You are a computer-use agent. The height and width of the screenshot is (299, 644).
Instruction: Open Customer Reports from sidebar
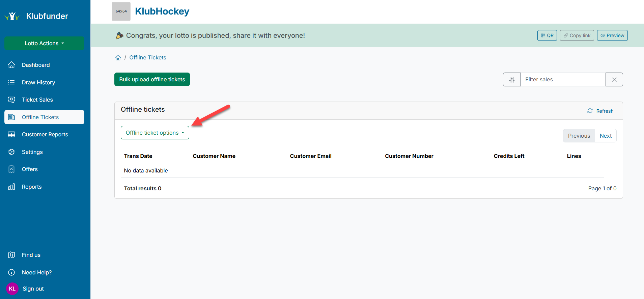[45, 134]
